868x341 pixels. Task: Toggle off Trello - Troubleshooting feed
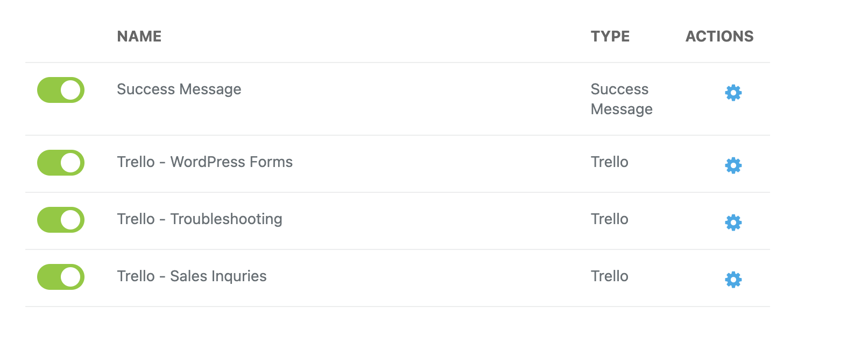[61, 220]
